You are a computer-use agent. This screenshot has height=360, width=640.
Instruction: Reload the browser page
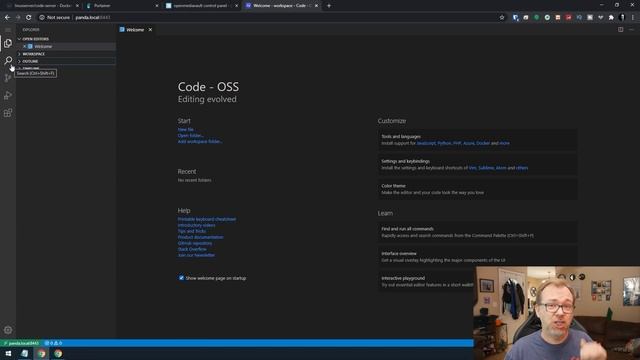pos(29,18)
